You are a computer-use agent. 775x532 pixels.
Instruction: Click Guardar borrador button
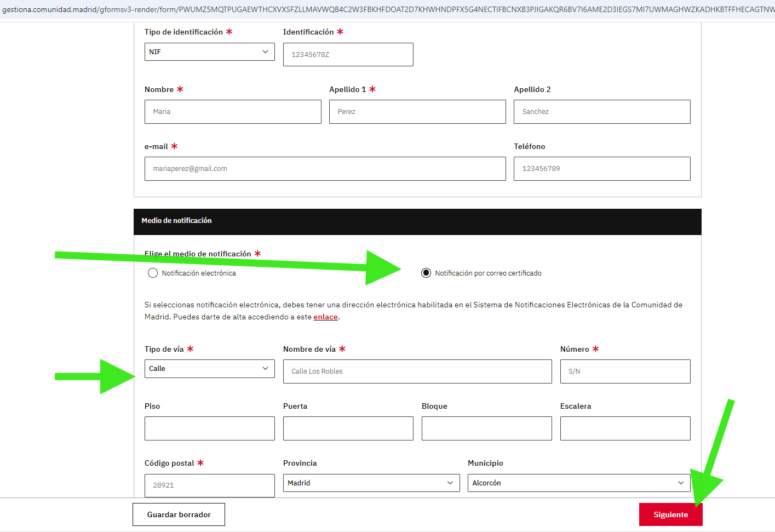179,514
